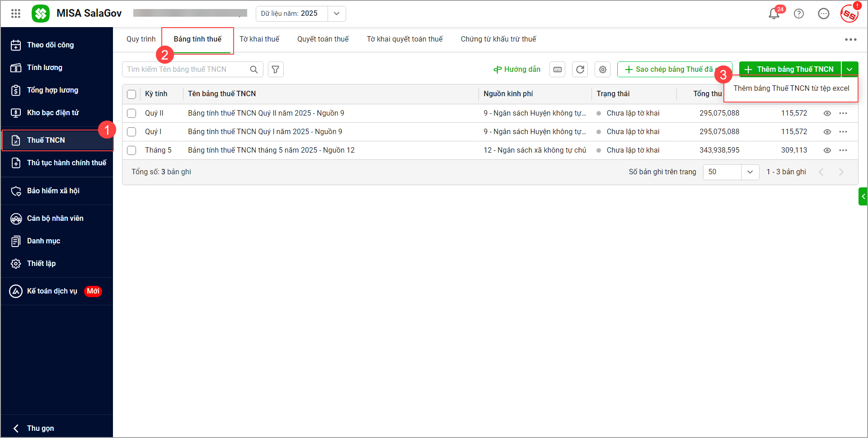This screenshot has height=438, width=868.
Task: Switch to the Tờ khai thuế tab
Action: pos(259,39)
